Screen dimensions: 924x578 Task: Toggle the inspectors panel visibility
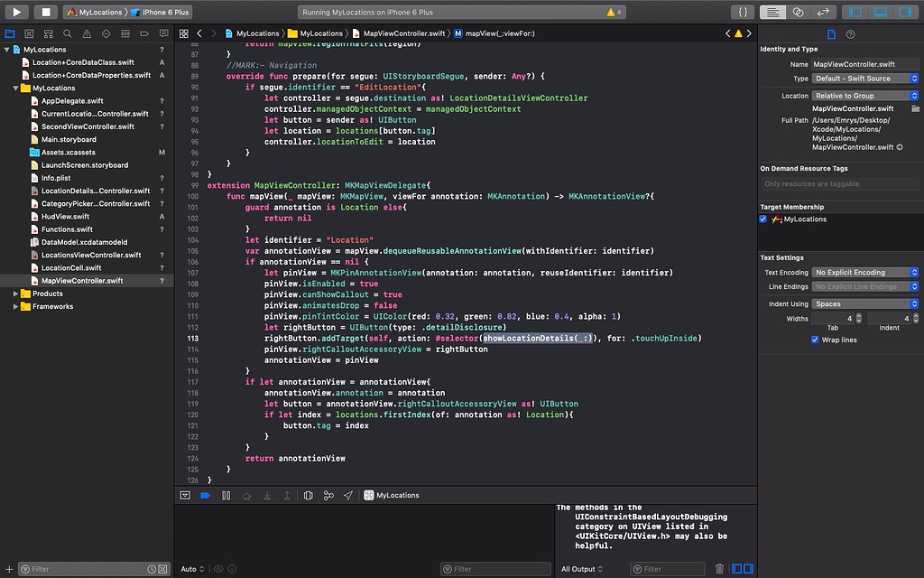(x=905, y=12)
